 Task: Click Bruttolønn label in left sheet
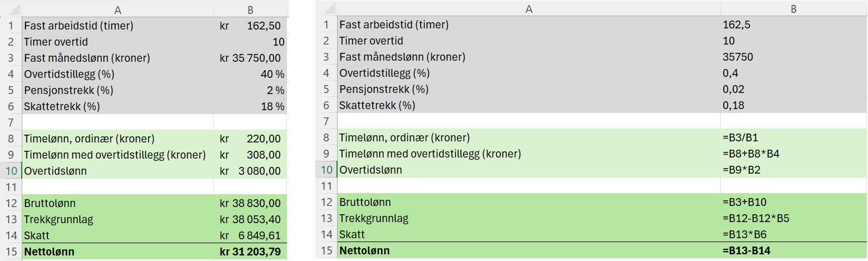50,203
